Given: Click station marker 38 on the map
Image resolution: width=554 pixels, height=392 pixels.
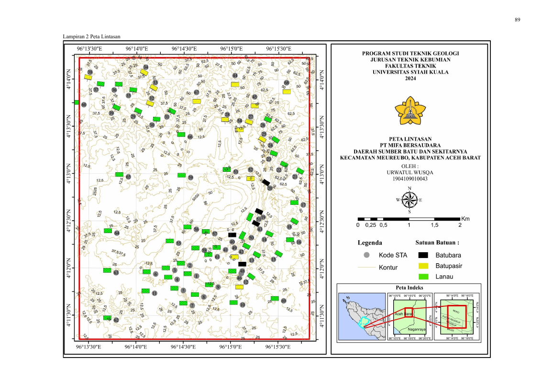Looking at the screenshot, I should (90, 72).
